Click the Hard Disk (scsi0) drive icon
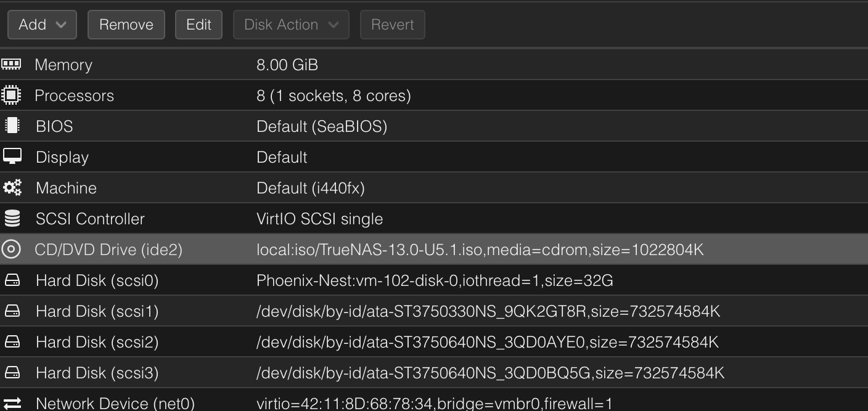 point(12,280)
